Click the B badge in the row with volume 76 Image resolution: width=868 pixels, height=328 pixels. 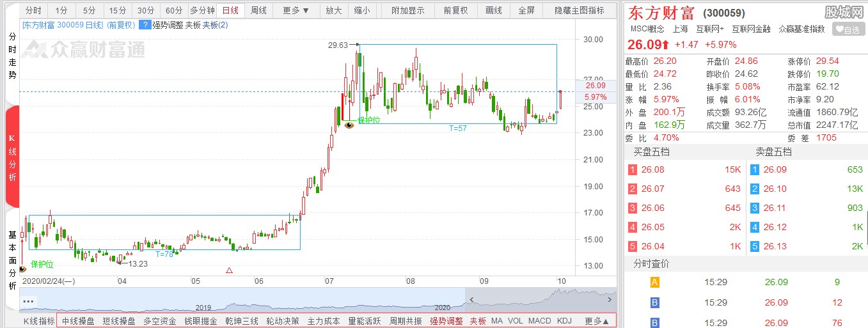coord(655,322)
